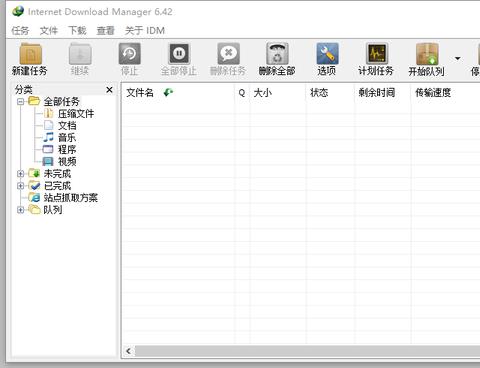Click the 文档 page icon
This screenshot has width=480, height=368.
tap(49, 125)
